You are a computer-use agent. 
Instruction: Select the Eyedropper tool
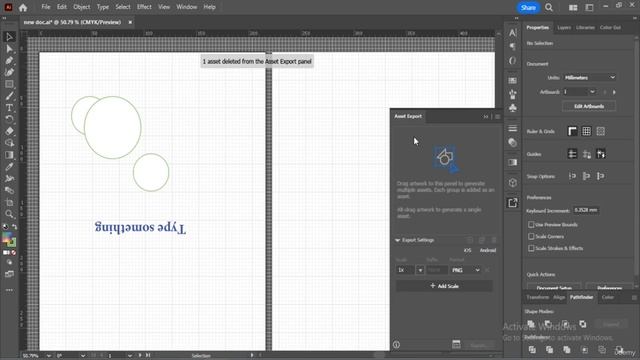tap(9, 167)
